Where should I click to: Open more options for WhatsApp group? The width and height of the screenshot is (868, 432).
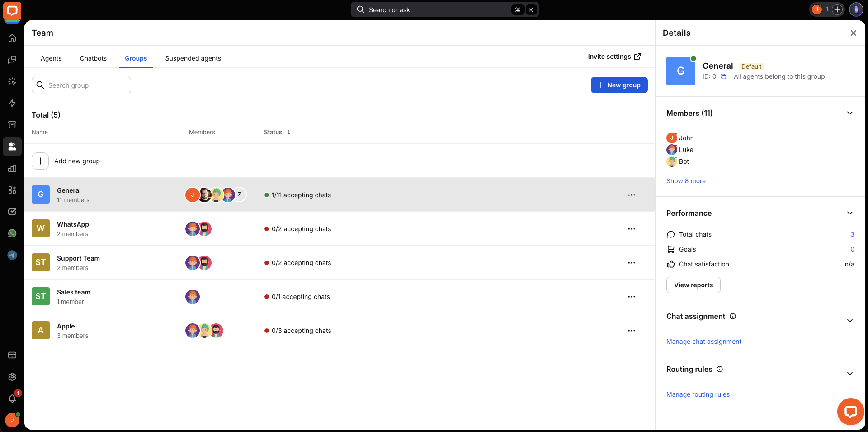[631, 229]
